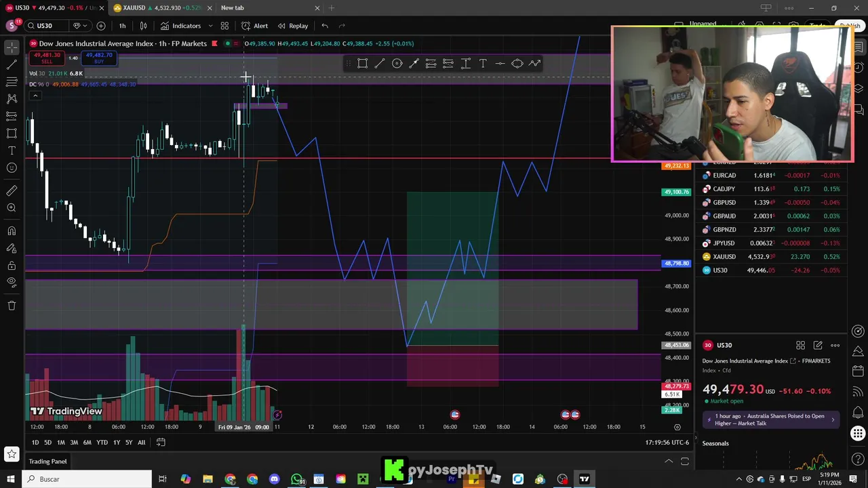Set chart range to 3M
Image resolution: width=868 pixels, height=488 pixels.
pyautogui.click(x=74, y=443)
